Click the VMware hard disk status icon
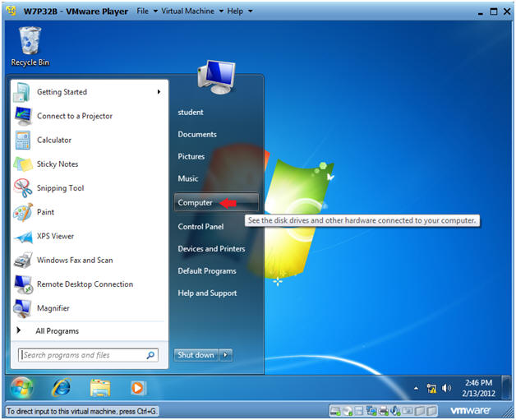Image resolution: width=516 pixels, height=420 pixels. [x=334, y=411]
